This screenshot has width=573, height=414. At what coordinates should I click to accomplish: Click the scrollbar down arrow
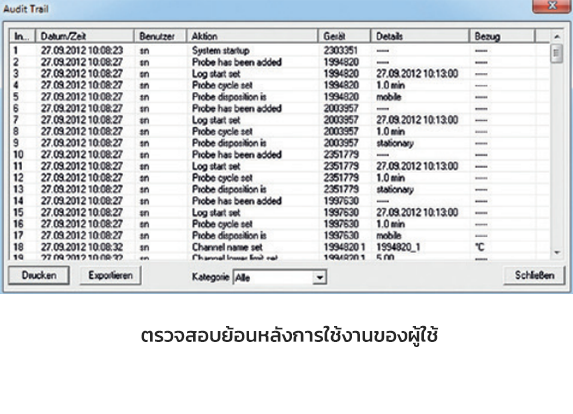pyautogui.click(x=557, y=252)
